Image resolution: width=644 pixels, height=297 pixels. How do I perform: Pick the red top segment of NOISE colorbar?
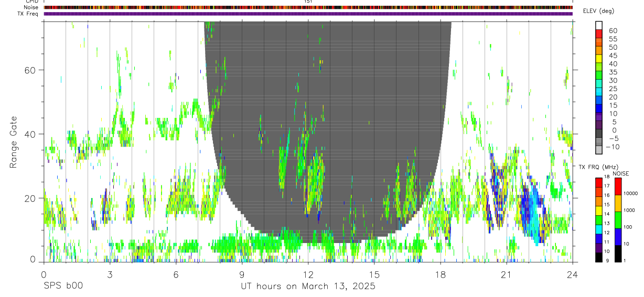[618, 186]
